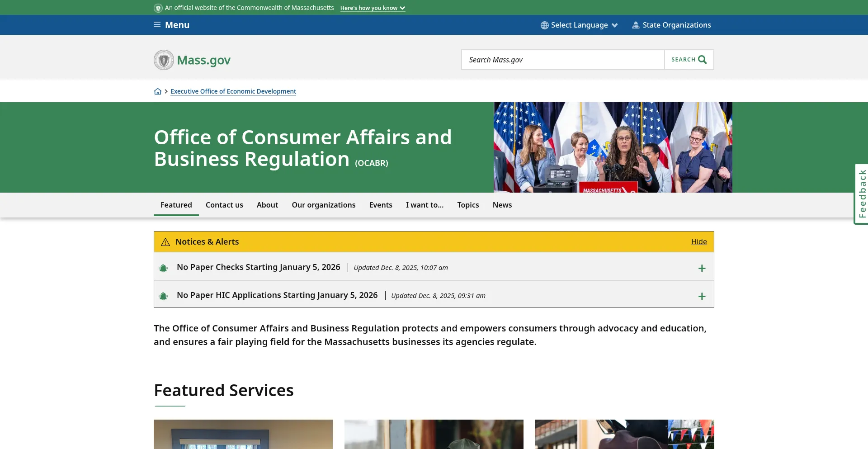Click the home breadcrumb icon
Image resolution: width=868 pixels, height=449 pixels.
(x=157, y=91)
